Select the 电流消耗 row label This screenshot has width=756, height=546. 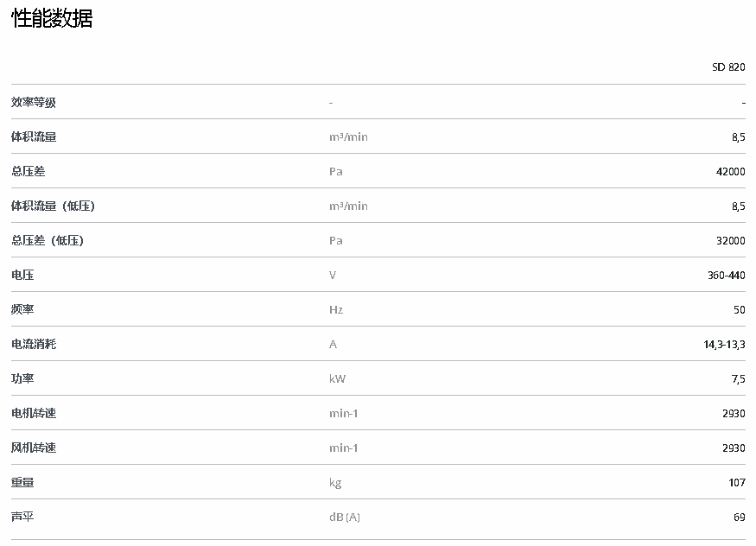pyautogui.click(x=34, y=345)
